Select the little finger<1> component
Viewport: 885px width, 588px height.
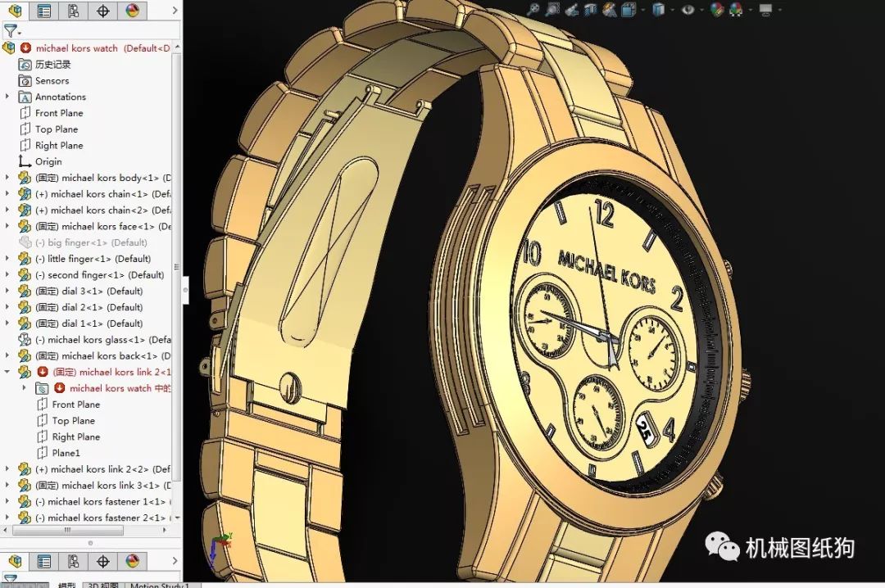[84, 259]
